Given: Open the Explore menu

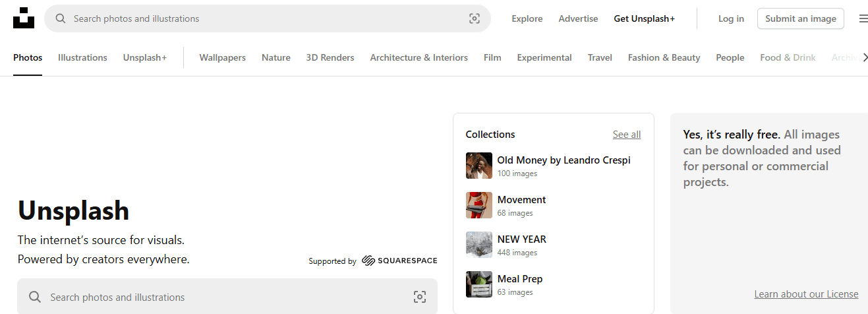Looking at the screenshot, I should tap(527, 18).
